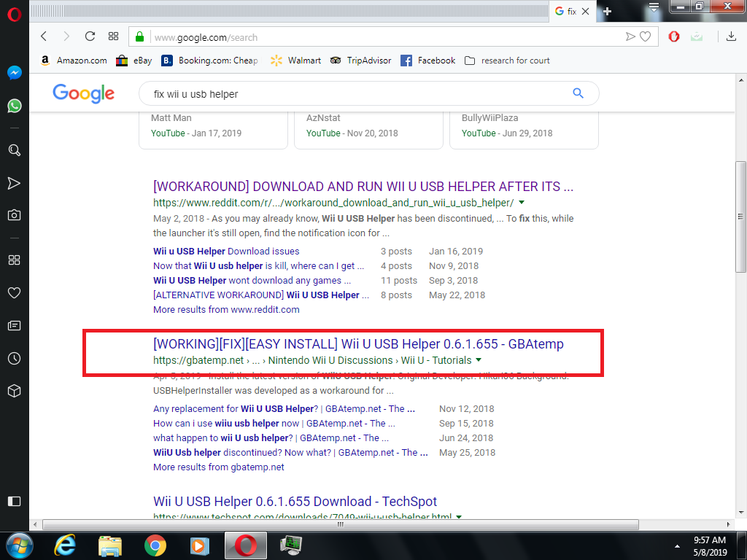Open History clock in the sidebar
Screen dimensions: 747x560
(x=15, y=359)
